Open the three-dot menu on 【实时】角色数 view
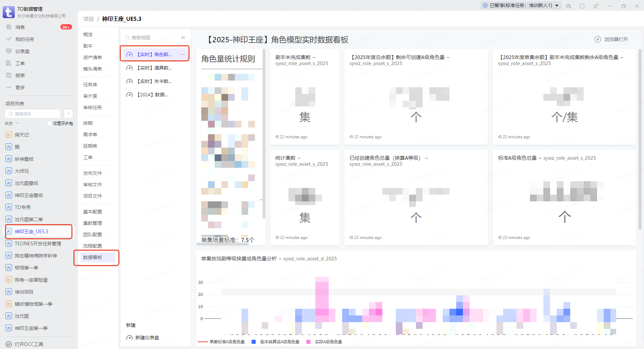This screenshot has width=644, height=349. coord(182,54)
